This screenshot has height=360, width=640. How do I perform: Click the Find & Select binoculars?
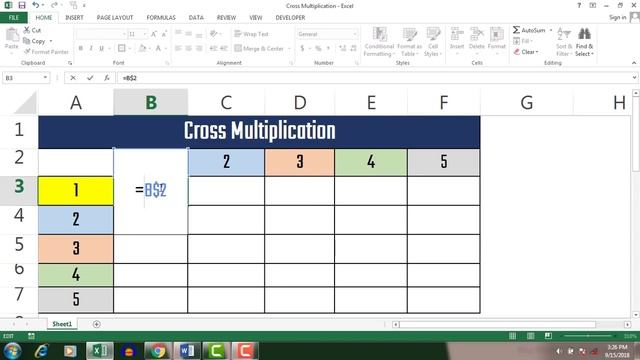click(584, 34)
